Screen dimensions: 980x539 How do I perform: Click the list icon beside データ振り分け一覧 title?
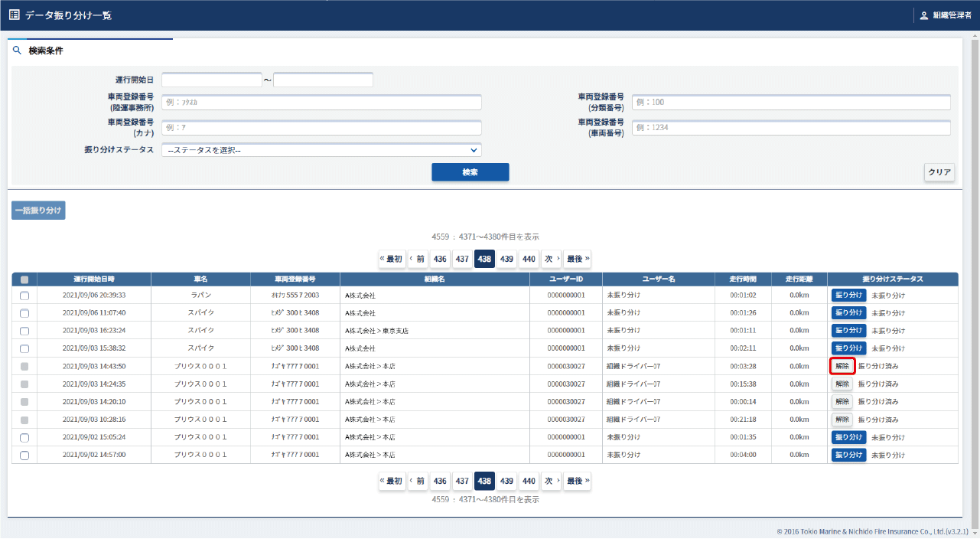pos(14,15)
